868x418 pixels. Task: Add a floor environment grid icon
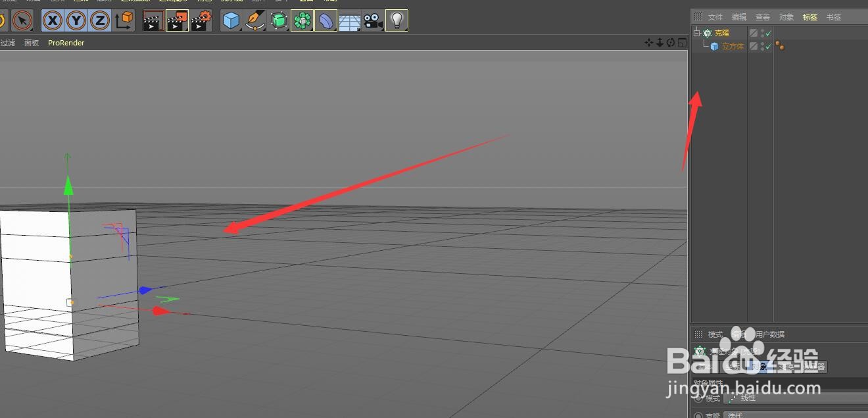click(x=349, y=21)
